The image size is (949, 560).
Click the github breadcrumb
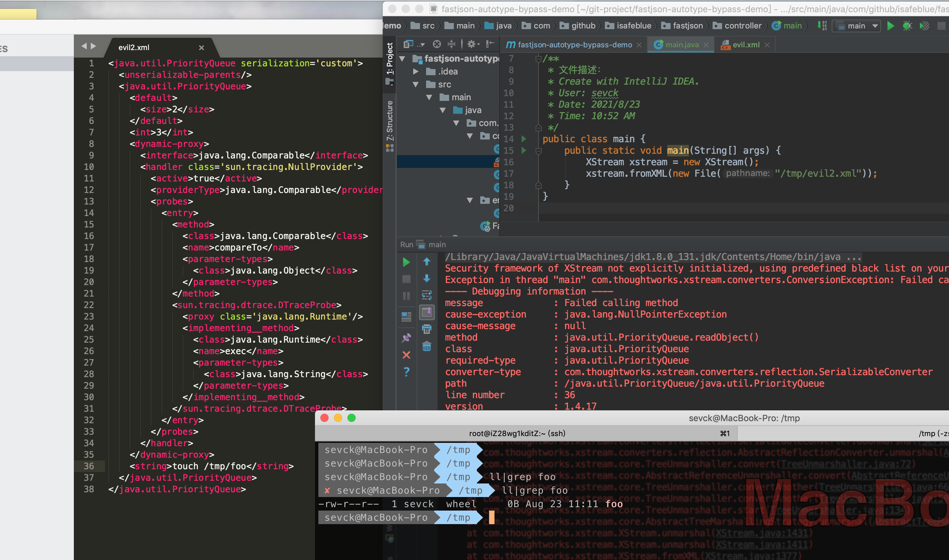[577, 26]
